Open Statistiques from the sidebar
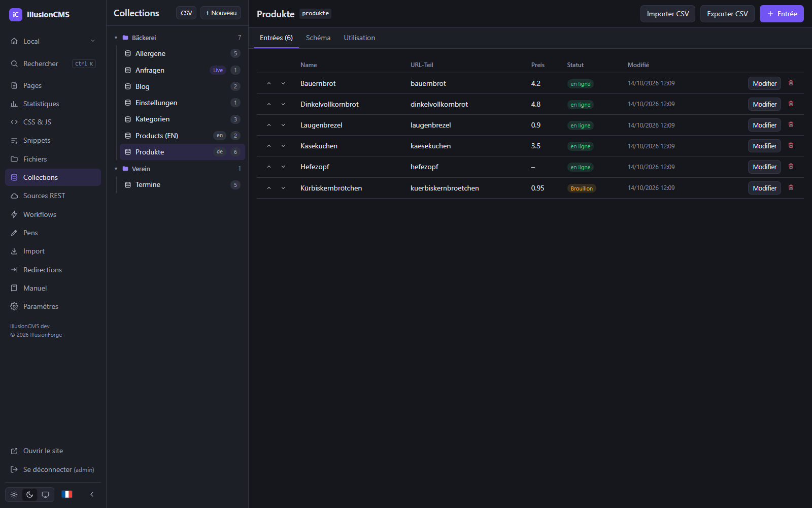812x508 pixels. 53,104
